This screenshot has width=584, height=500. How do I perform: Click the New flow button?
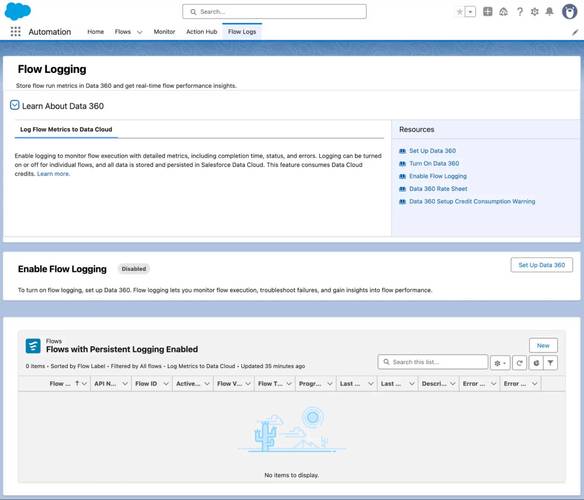pyautogui.click(x=543, y=345)
